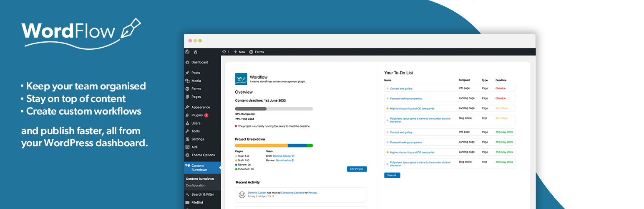Click the Dashboard gauge icon in sidebar
This screenshot has width=644, height=209.
(187, 62)
